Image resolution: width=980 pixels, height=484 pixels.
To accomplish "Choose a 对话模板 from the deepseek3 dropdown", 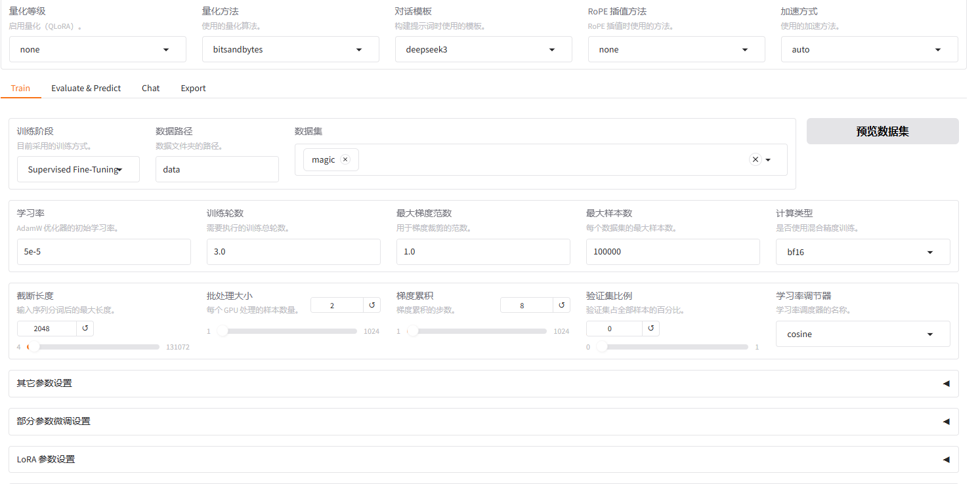I will click(483, 49).
